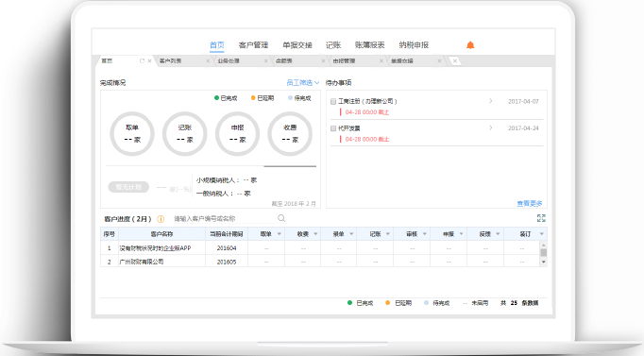The width and height of the screenshot is (644, 356).
Task: Open the 记账 main menu
Action: [333, 45]
